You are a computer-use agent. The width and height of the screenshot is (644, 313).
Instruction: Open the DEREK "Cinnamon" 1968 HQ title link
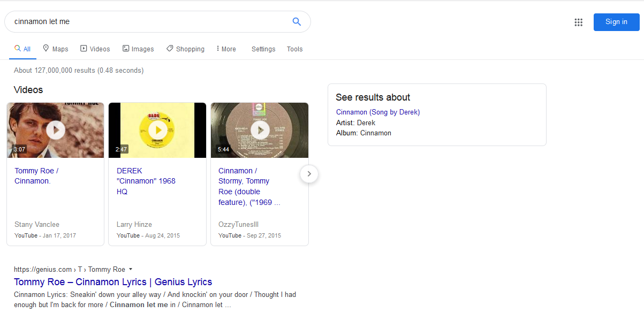(146, 181)
